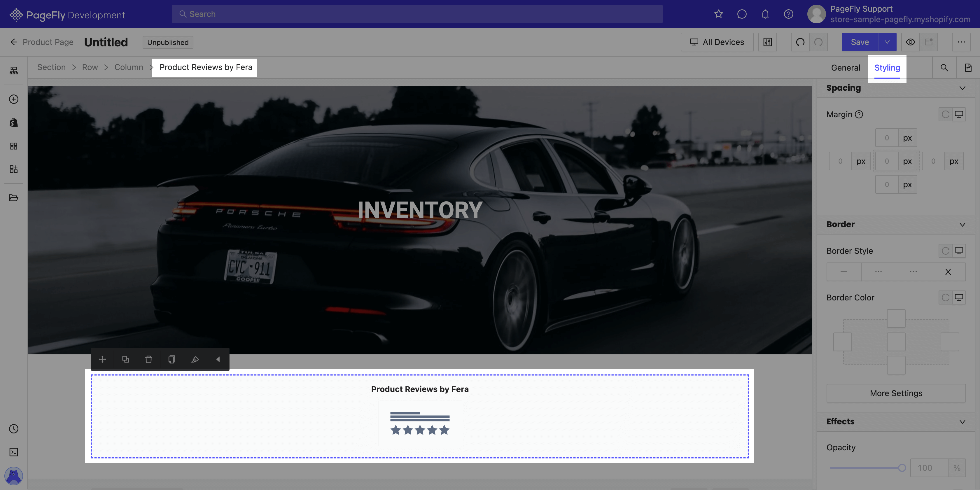
Task: Choose solid border style
Action: click(844, 272)
